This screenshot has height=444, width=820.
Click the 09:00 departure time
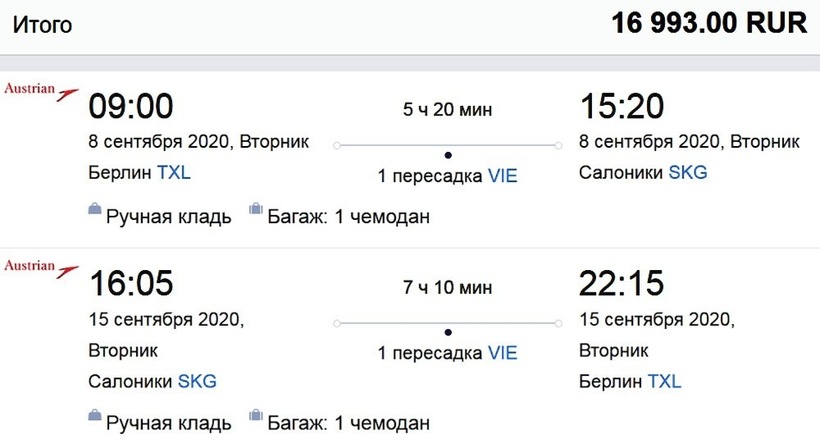(x=131, y=107)
